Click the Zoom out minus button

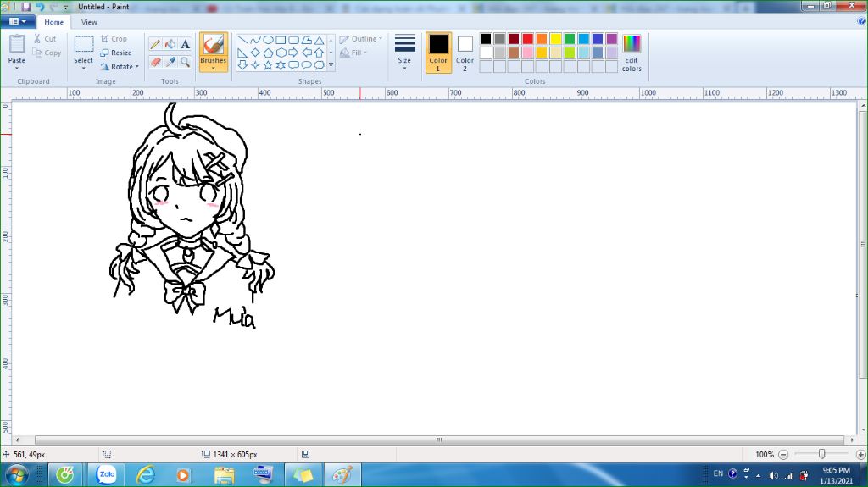[783, 454]
